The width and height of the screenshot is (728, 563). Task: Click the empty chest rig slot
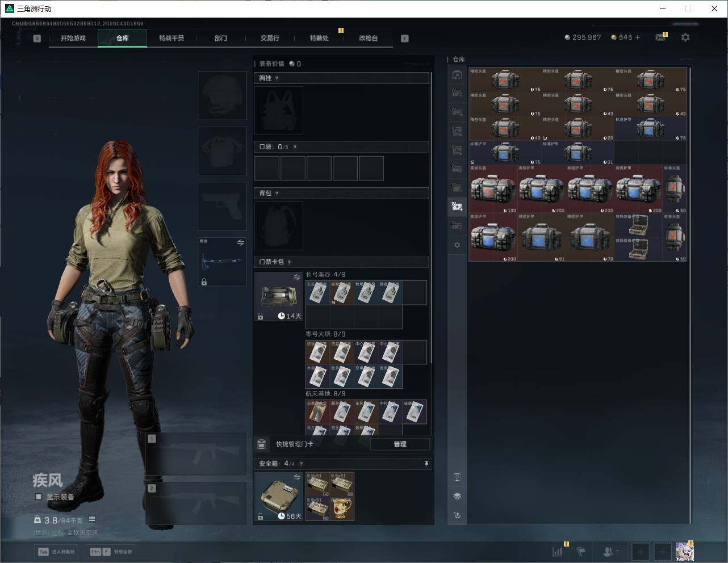click(x=279, y=110)
